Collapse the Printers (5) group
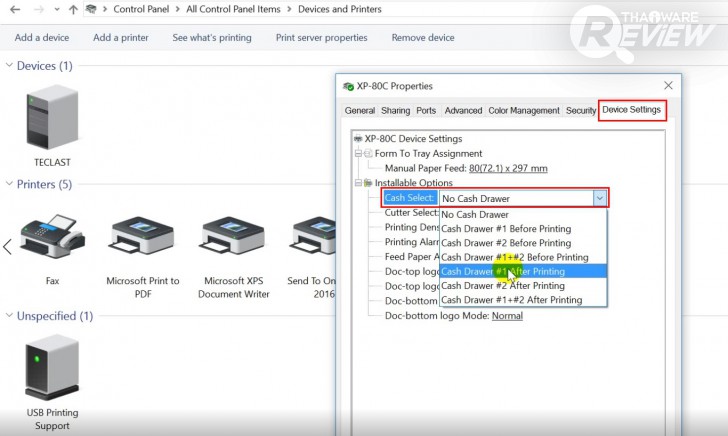 point(9,184)
